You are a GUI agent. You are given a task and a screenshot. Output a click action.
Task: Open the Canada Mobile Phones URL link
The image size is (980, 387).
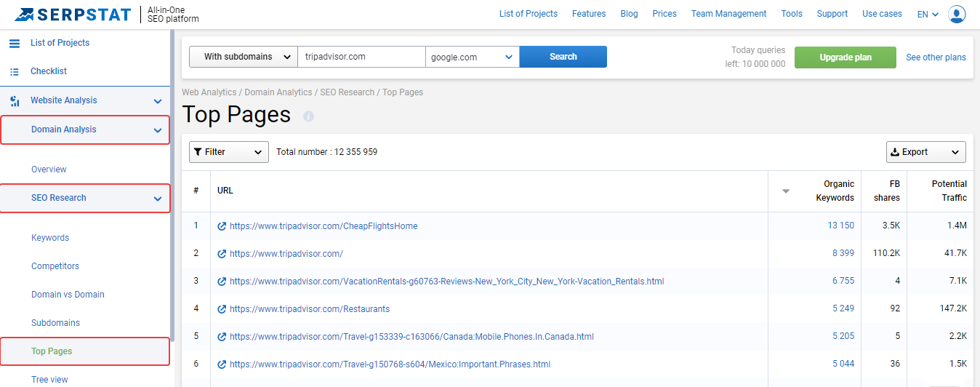click(x=411, y=337)
